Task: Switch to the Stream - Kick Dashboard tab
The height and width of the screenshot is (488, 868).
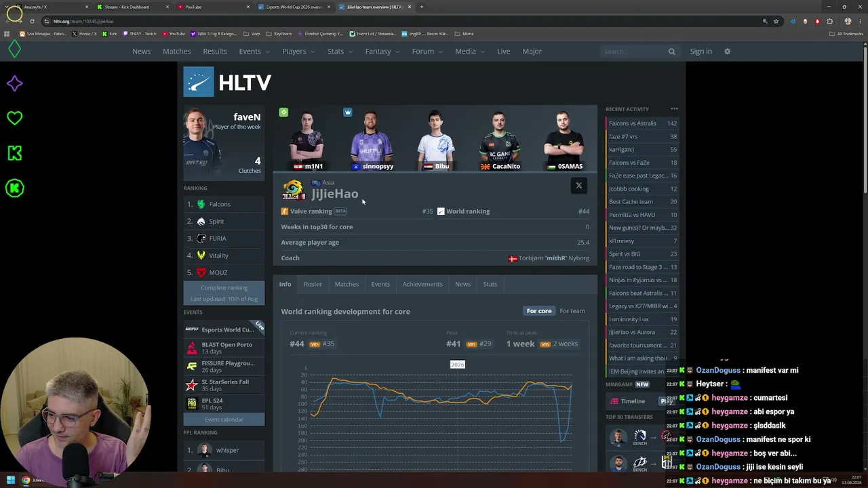Action: (132, 7)
